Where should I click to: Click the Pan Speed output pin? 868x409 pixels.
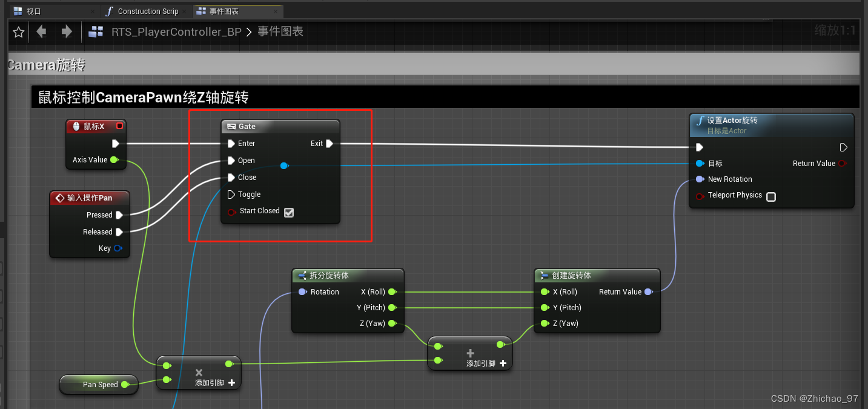(x=125, y=385)
